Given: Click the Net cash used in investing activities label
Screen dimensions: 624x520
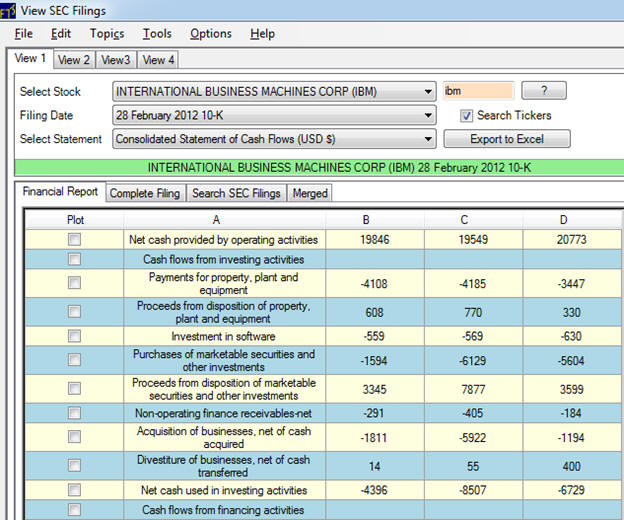Looking at the screenshot, I should 224,490.
